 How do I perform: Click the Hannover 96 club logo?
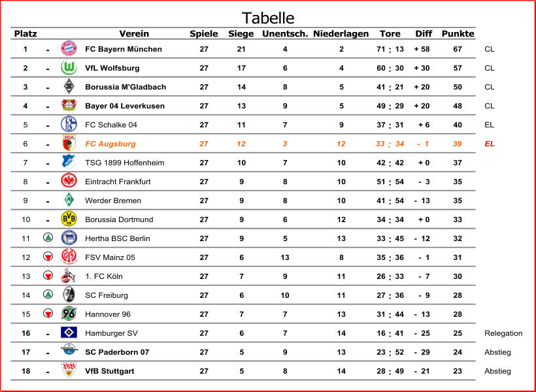69,314
